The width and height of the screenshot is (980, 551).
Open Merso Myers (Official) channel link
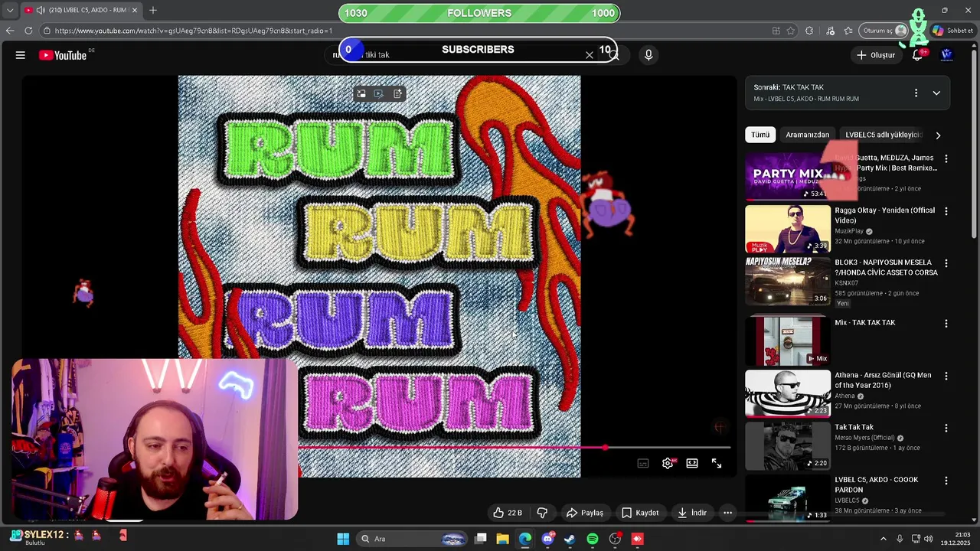[x=864, y=438]
